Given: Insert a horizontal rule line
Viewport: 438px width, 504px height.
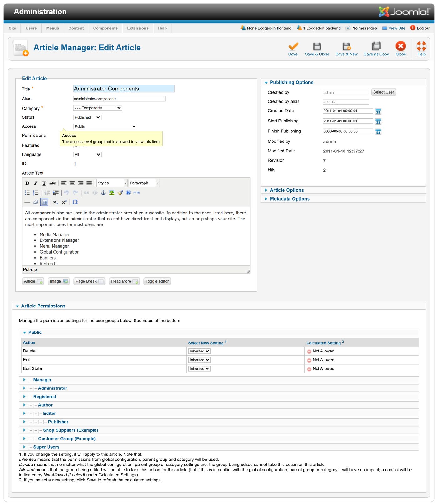Looking at the screenshot, I should [27, 202].
